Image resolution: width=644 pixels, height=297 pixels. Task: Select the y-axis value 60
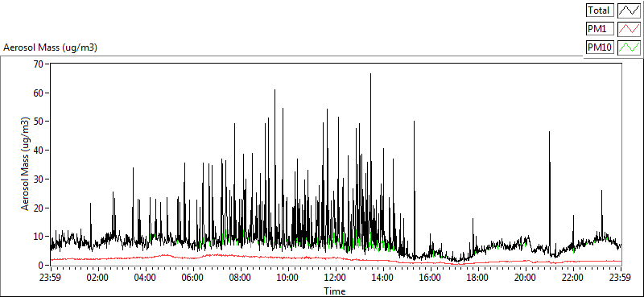pyautogui.click(x=39, y=93)
